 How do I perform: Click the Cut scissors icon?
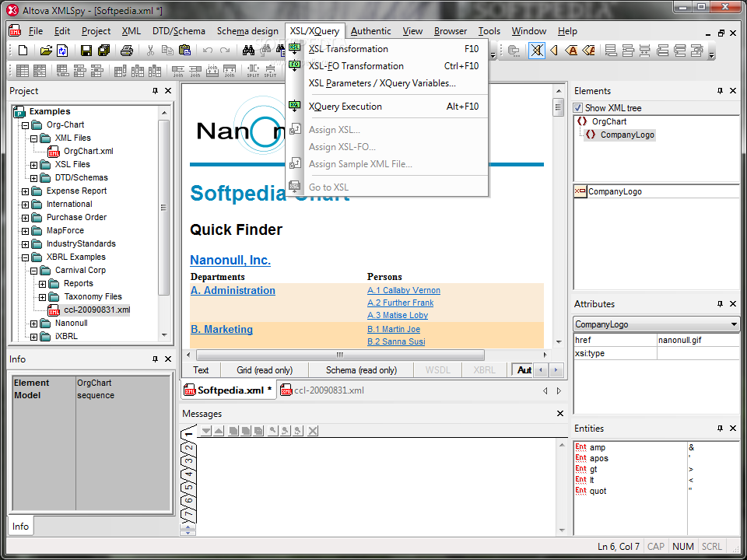[150, 50]
